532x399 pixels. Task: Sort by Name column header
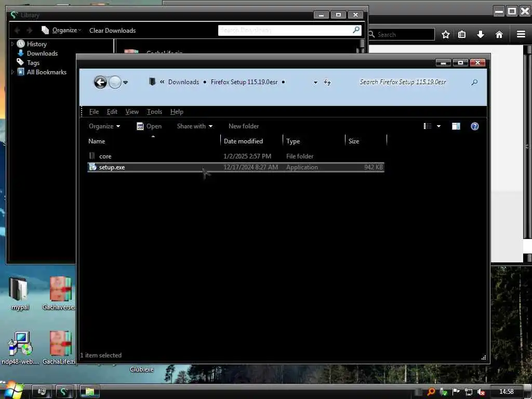coord(153,141)
